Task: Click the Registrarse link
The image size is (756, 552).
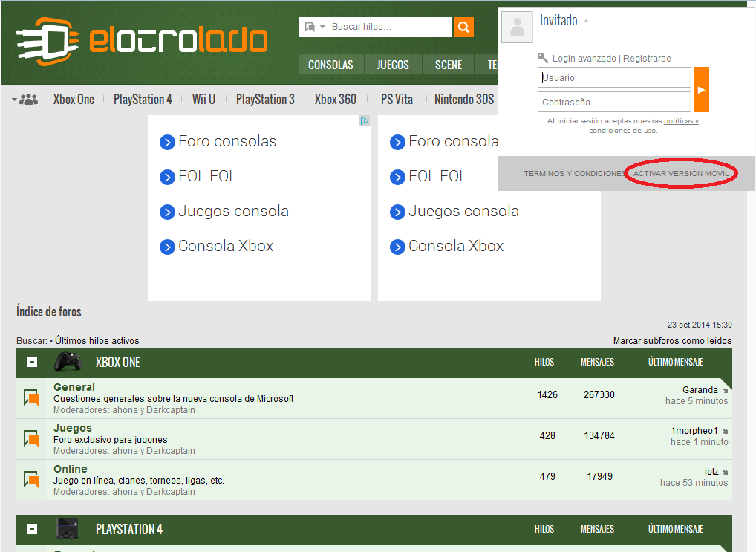Action: (647, 59)
